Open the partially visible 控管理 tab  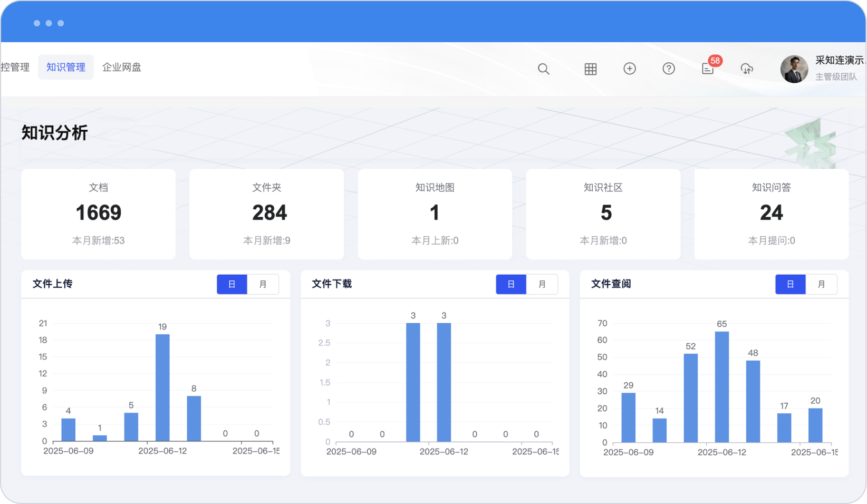coord(15,67)
